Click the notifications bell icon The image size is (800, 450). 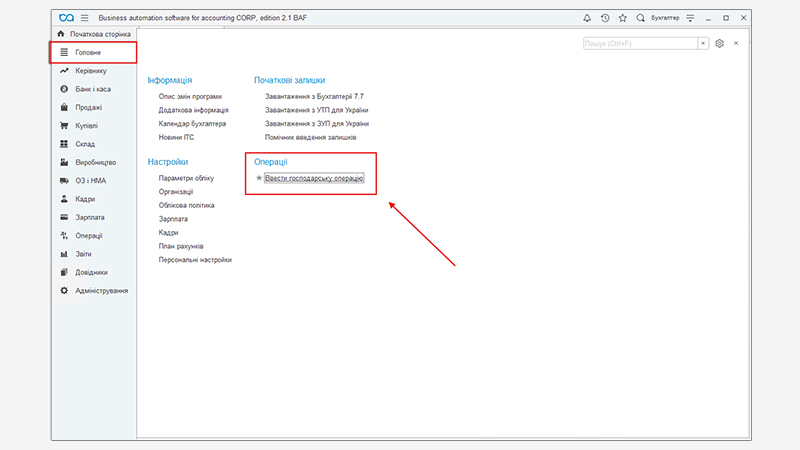pos(587,18)
